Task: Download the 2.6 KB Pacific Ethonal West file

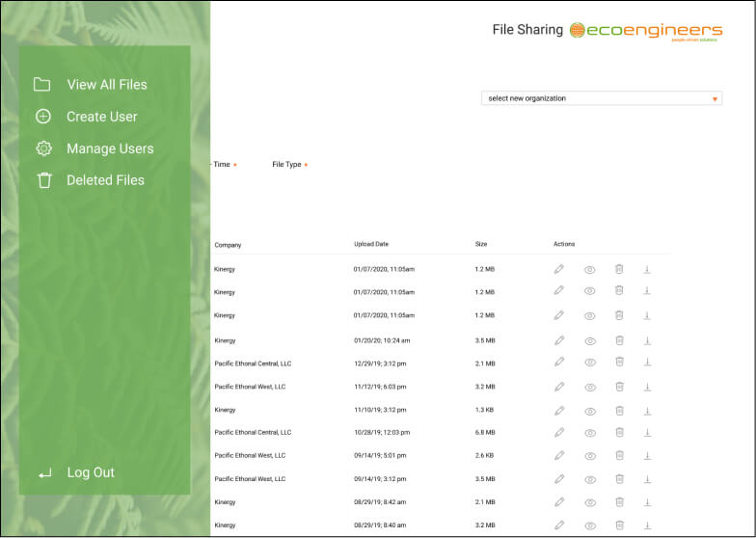Action: [x=648, y=455]
